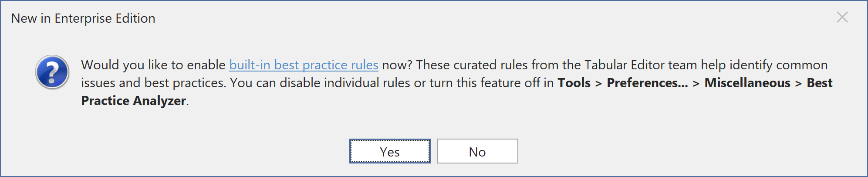
Task: Click the bold Preferences... text
Action: click(647, 83)
